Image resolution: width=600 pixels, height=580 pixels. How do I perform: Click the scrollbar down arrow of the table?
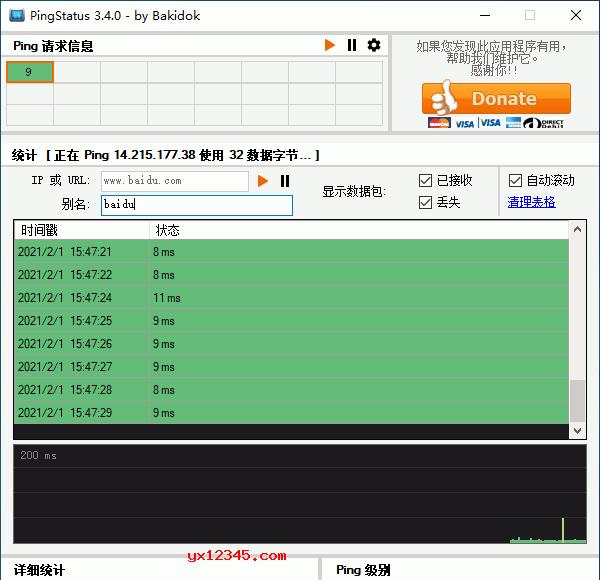click(577, 431)
